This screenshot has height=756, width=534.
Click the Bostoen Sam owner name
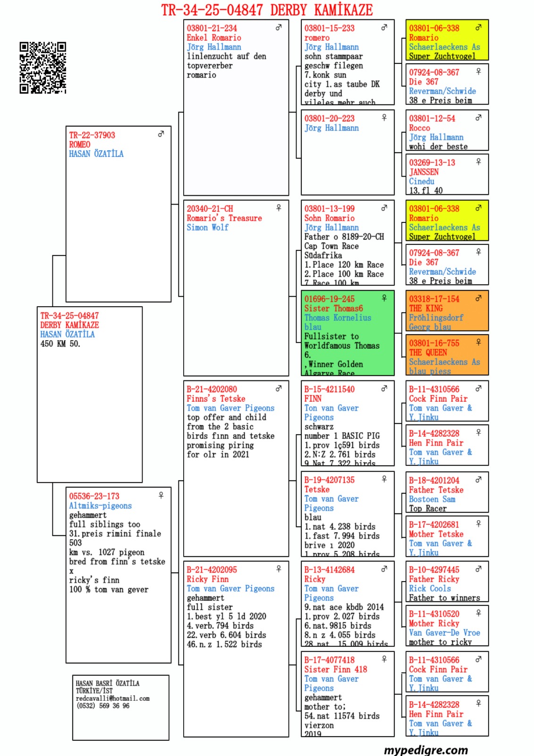[432, 499]
